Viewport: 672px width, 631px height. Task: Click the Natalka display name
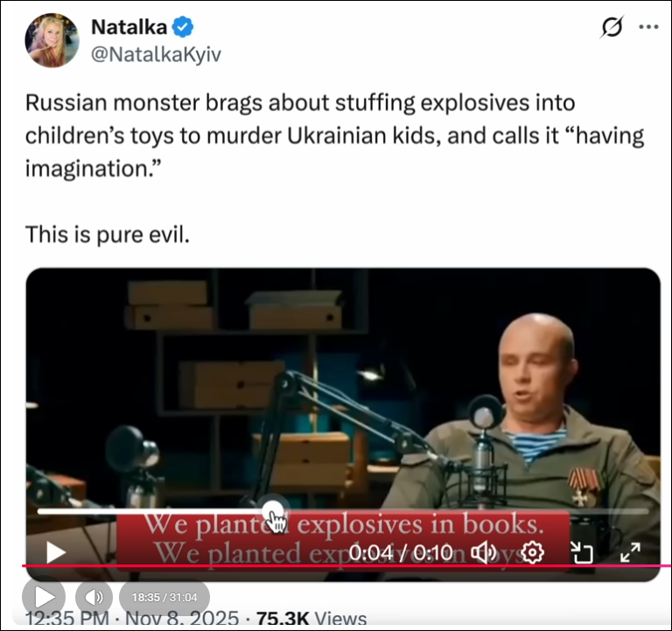pos(129,27)
